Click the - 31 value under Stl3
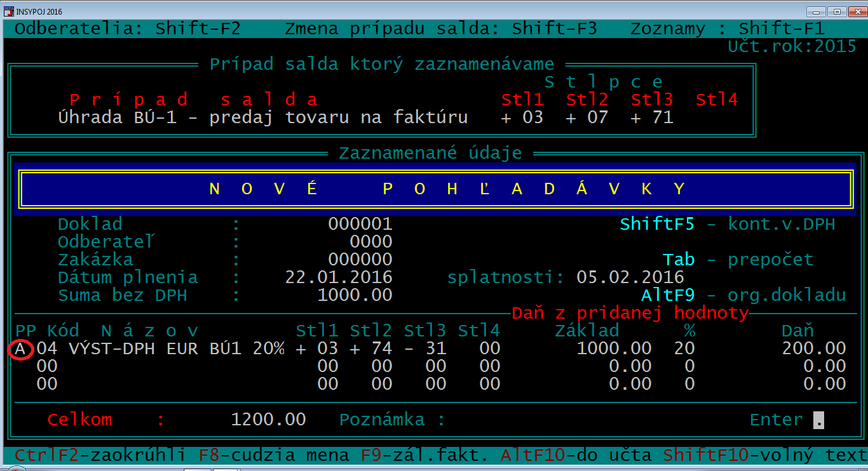The height and width of the screenshot is (471, 868). pos(425,348)
